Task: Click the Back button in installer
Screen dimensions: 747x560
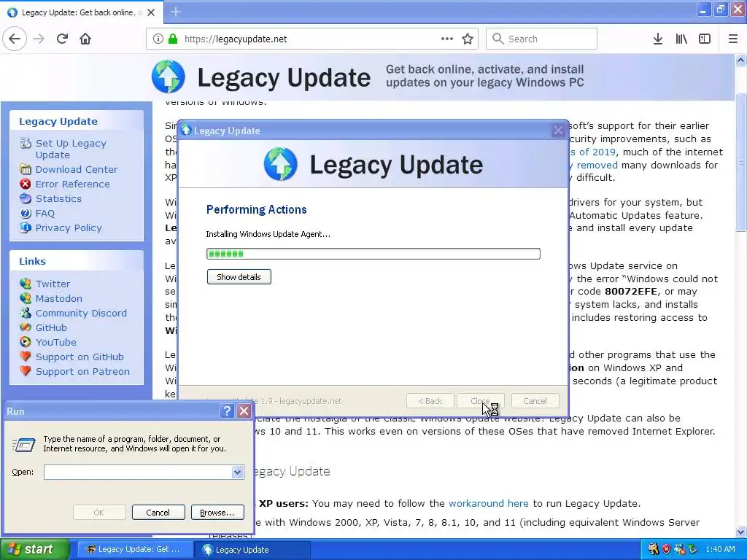Action: pos(430,401)
